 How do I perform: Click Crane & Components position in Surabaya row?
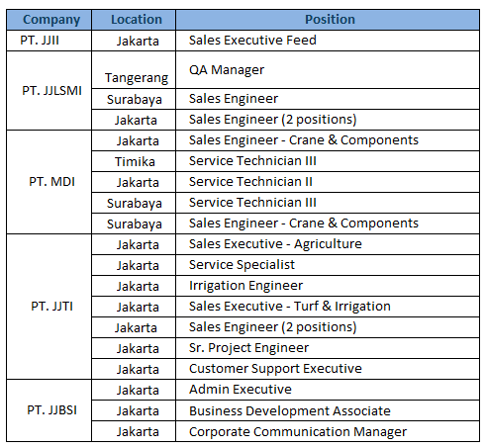coord(328,224)
